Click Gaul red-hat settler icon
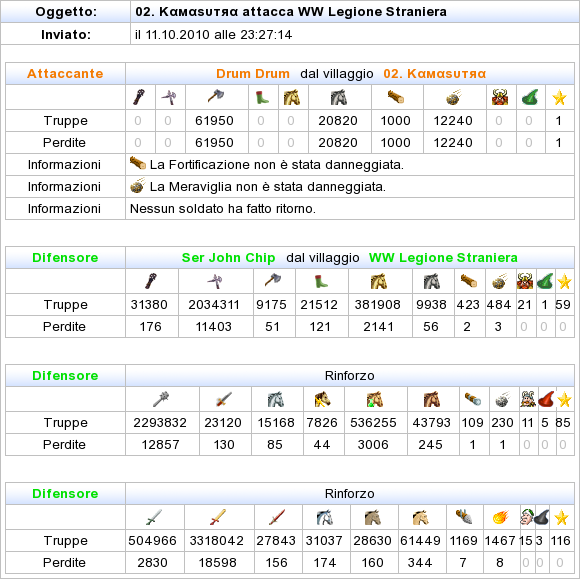Image resolution: width=580 pixels, height=579 pixels. [546, 399]
